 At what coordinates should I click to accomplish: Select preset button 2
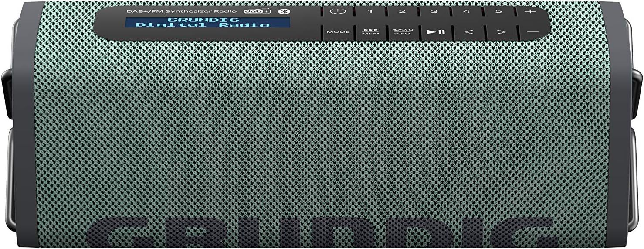403,12
